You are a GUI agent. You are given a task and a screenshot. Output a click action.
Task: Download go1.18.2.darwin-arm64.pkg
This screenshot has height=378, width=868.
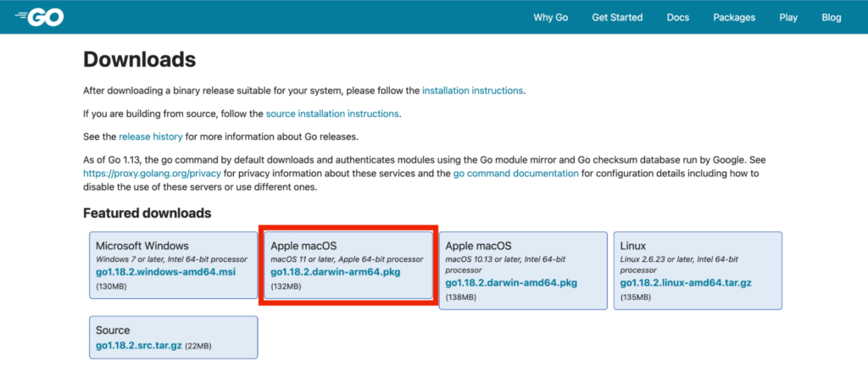[336, 272]
